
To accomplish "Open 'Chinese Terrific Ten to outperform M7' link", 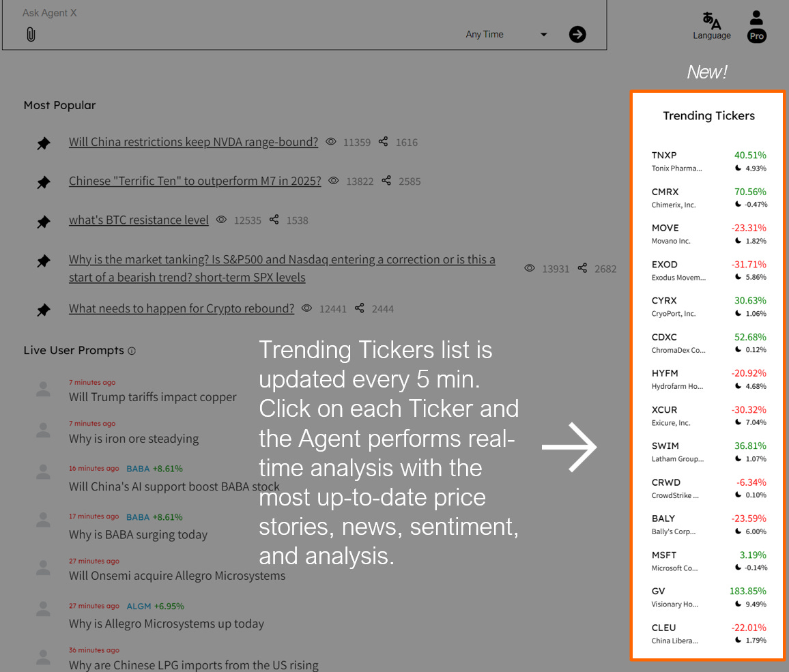I will coord(195,181).
